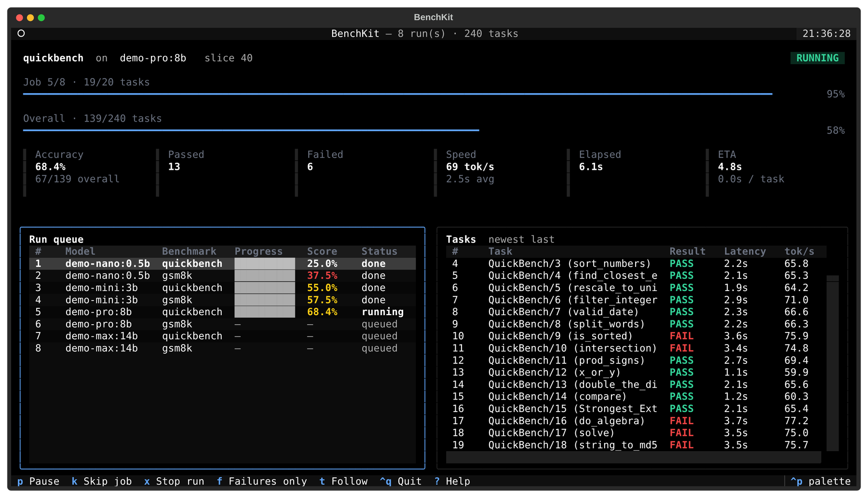868x498 pixels.
Task: Select task QuickBench/15 (Strongest_Ext
Action: tap(636, 409)
